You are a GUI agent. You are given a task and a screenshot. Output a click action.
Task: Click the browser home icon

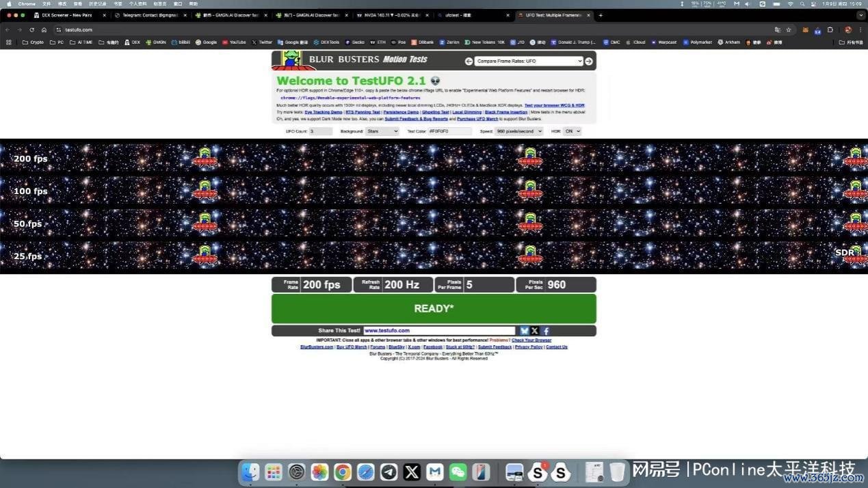click(x=44, y=30)
